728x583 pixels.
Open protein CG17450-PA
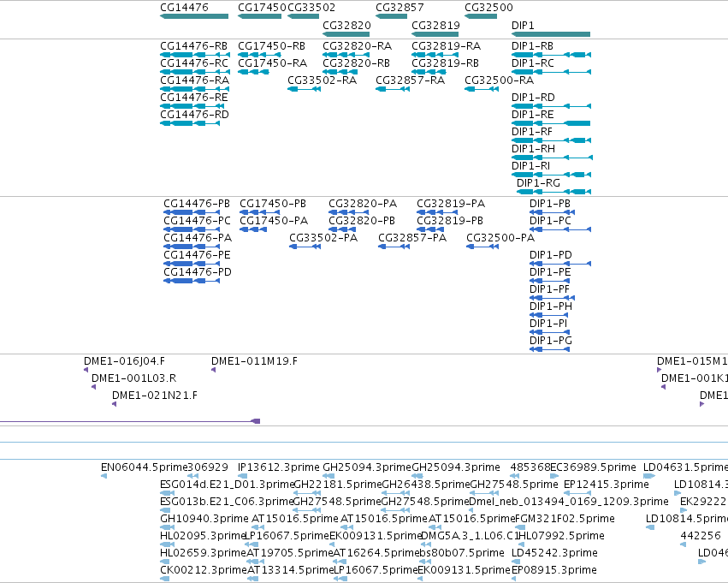(274, 221)
